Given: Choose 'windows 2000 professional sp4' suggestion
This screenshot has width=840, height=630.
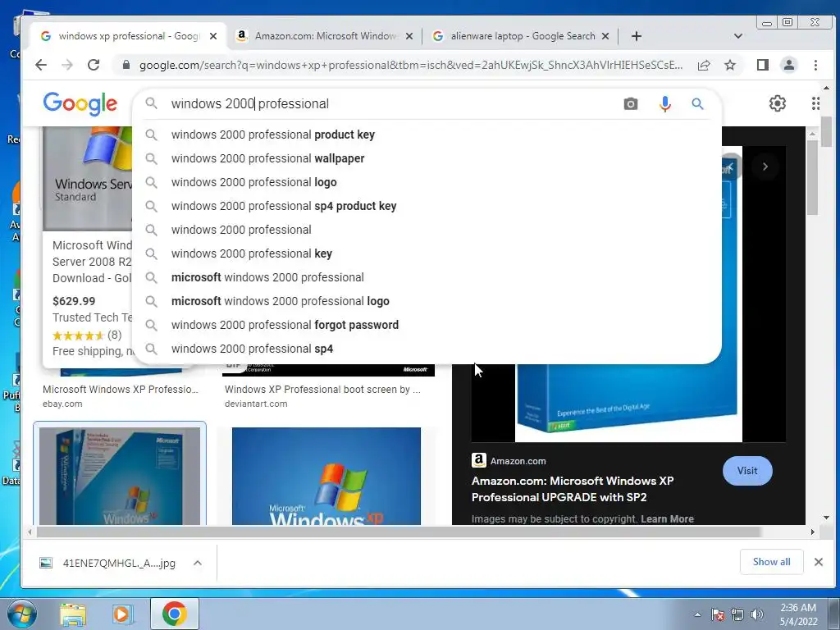Looking at the screenshot, I should pyautogui.click(x=427, y=349).
